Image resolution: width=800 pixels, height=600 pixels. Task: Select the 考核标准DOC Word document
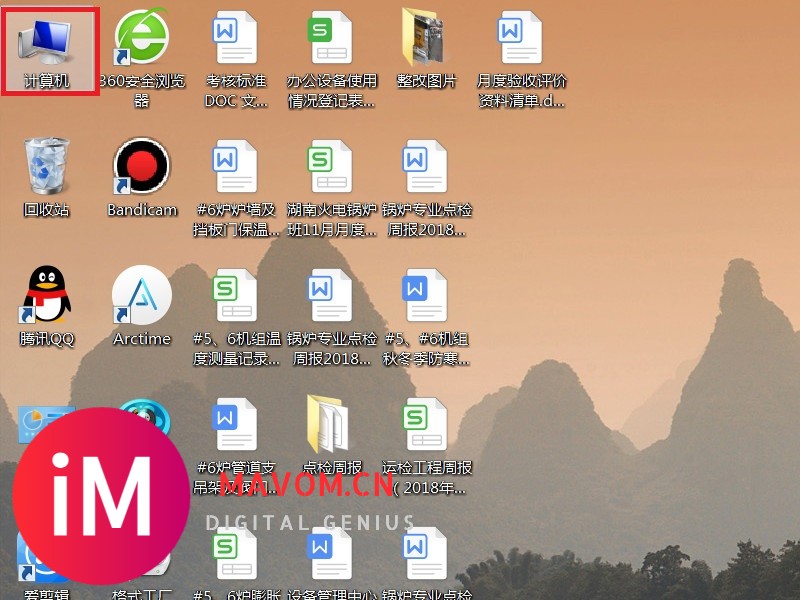[x=236, y=40]
